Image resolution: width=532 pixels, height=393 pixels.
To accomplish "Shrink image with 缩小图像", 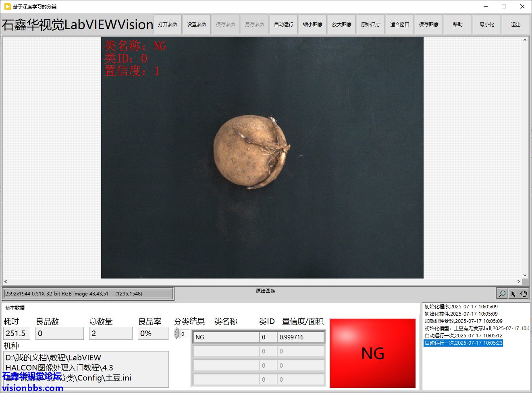I will 313,25.
